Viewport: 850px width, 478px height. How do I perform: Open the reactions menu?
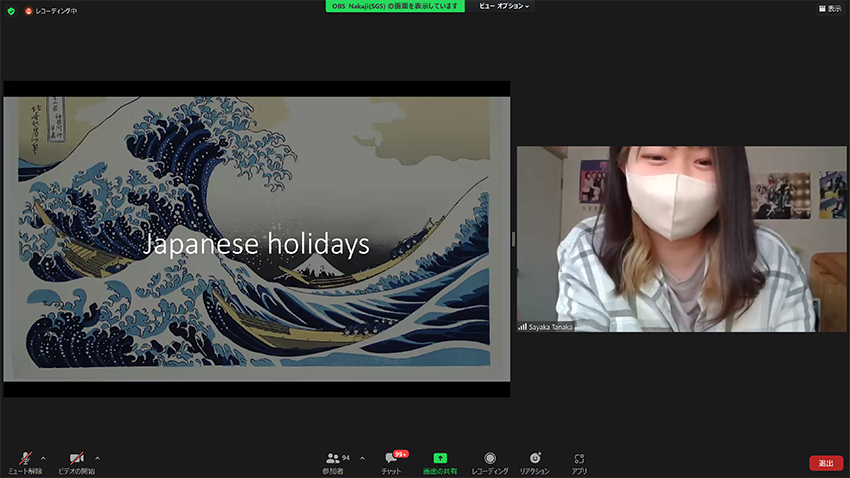coord(535,463)
